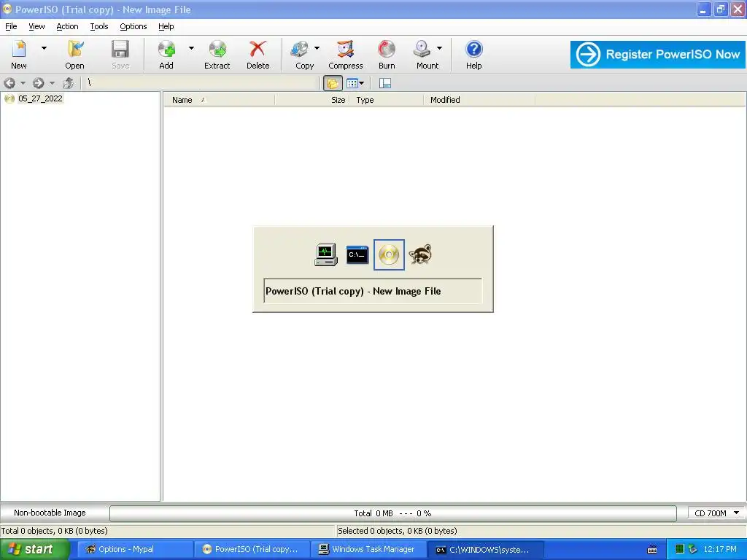
Task: Open the dropdown arrow next to New
Action: coord(44,48)
